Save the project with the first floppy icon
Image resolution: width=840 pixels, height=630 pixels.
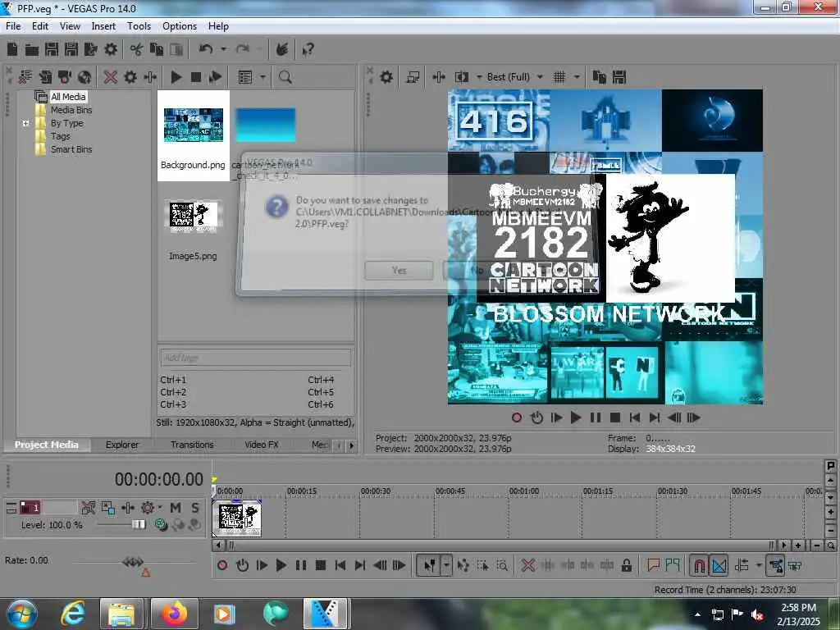(52, 49)
